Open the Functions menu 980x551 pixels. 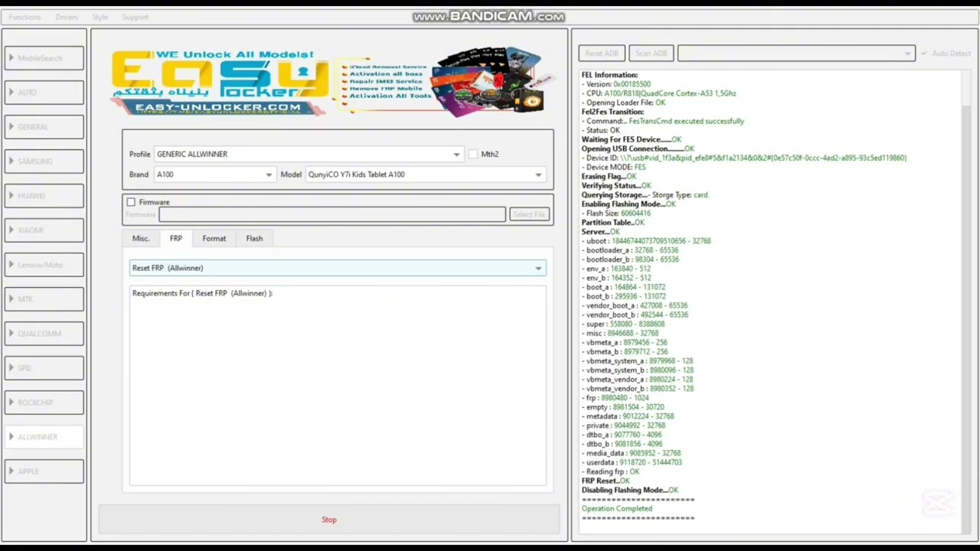24,17
